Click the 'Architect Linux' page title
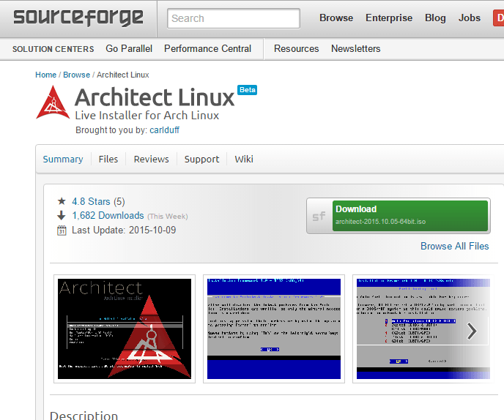504x420 pixels. click(155, 97)
